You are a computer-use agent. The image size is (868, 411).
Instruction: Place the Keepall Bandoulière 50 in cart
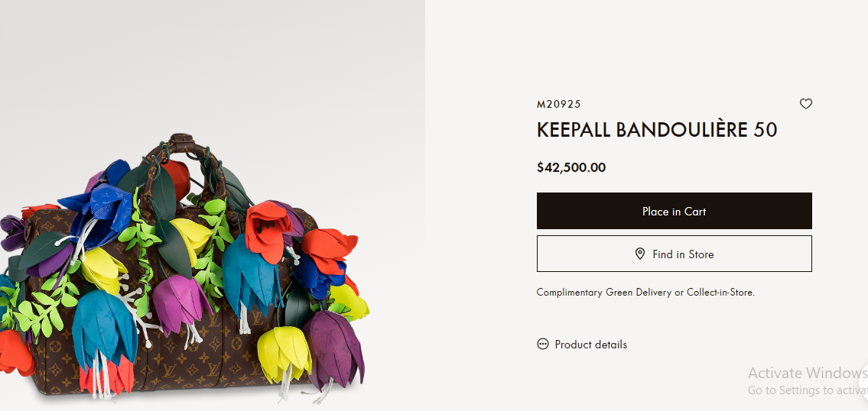675,211
